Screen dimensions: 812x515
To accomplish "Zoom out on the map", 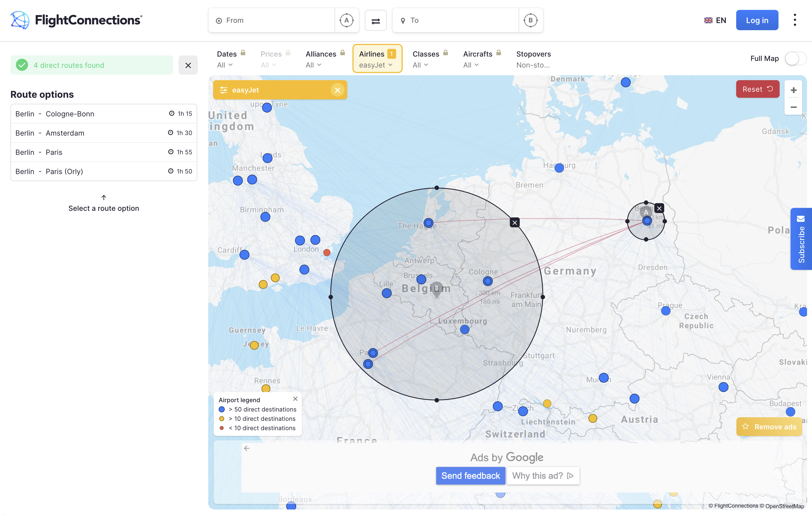I will [793, 107].
